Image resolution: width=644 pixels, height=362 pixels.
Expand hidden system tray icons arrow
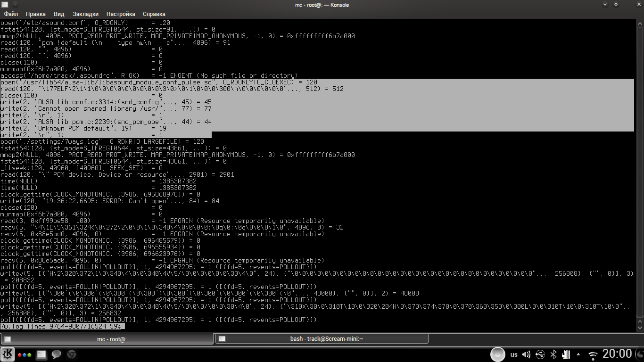tap(579, 354)
